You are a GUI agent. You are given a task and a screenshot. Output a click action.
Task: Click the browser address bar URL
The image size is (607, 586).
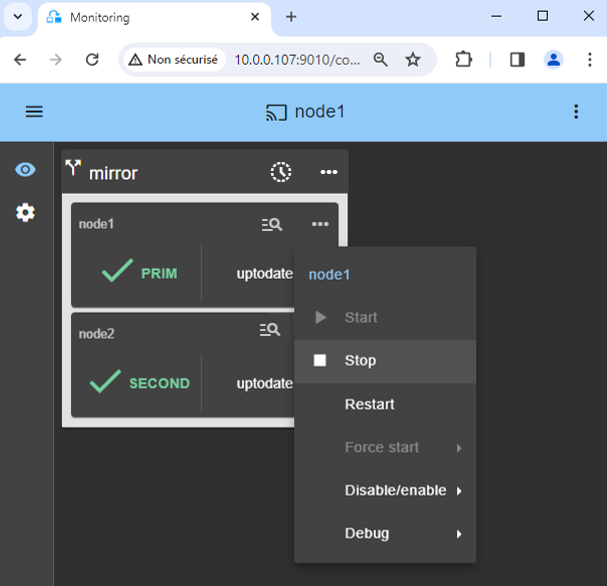(x=296, y=60)
